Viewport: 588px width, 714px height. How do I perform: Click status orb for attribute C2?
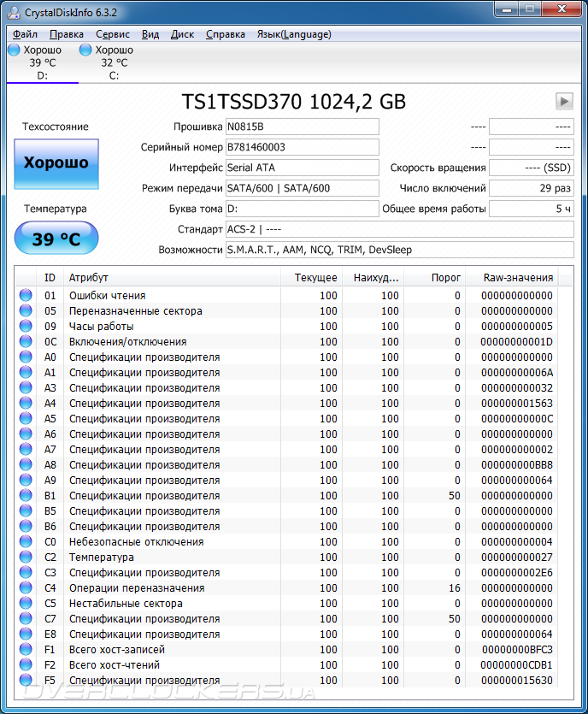26,557
